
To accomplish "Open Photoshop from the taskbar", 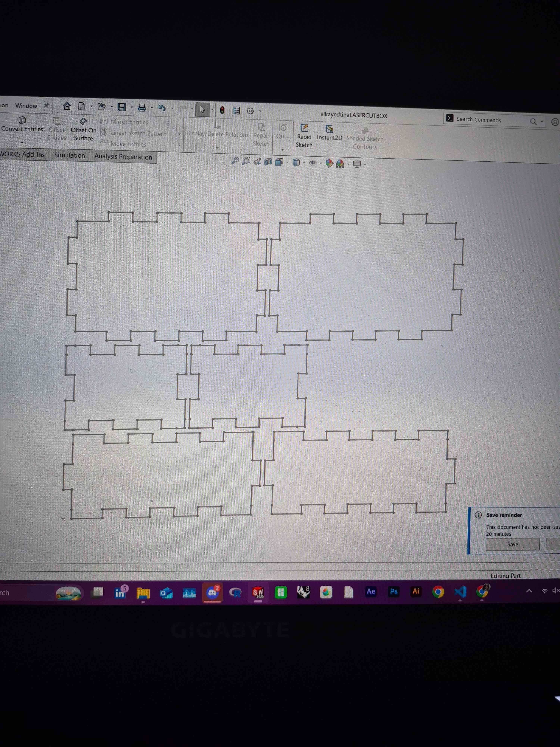I will (393, 591).
